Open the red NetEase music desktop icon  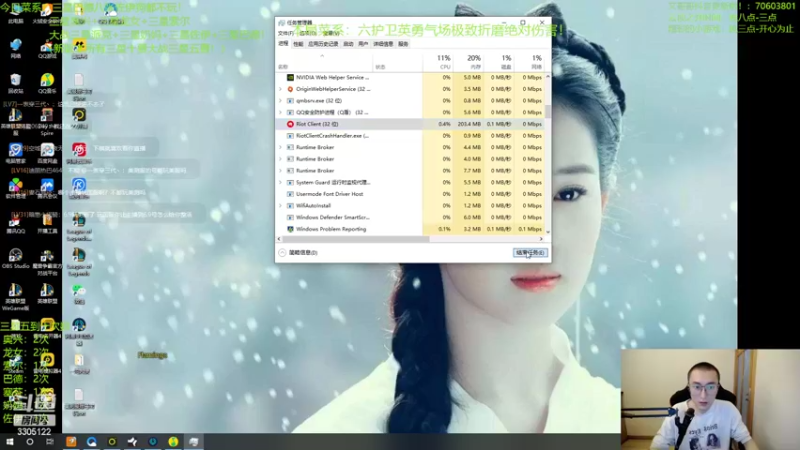tap(79, 153)
